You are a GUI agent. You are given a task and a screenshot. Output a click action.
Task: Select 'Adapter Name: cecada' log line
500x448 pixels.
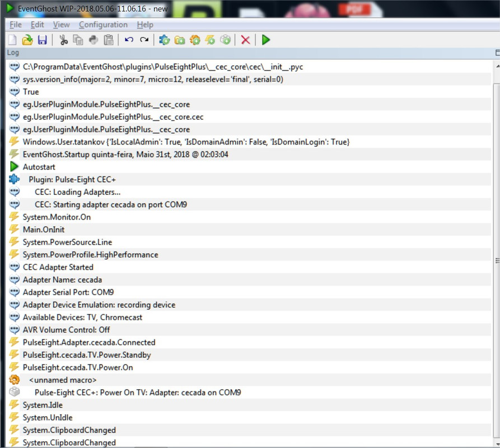point(250,279)
